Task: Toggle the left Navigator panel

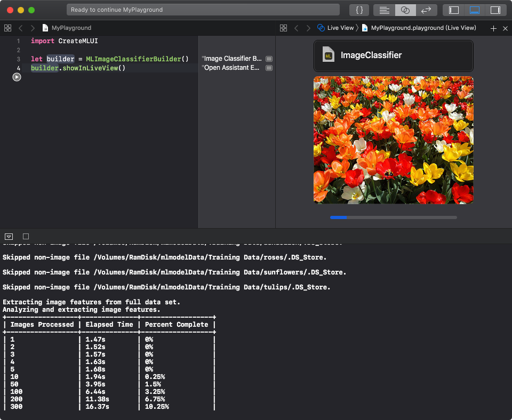Action: point(454,10)
